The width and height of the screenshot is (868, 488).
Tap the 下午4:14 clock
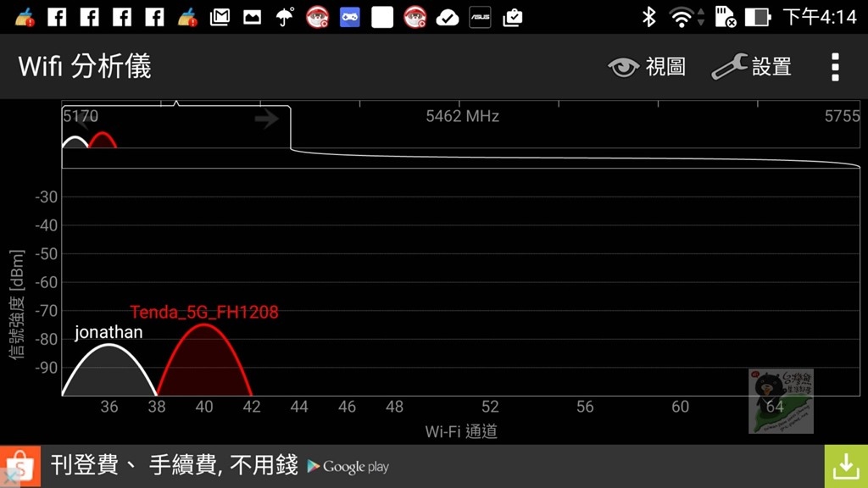point(820,17)
